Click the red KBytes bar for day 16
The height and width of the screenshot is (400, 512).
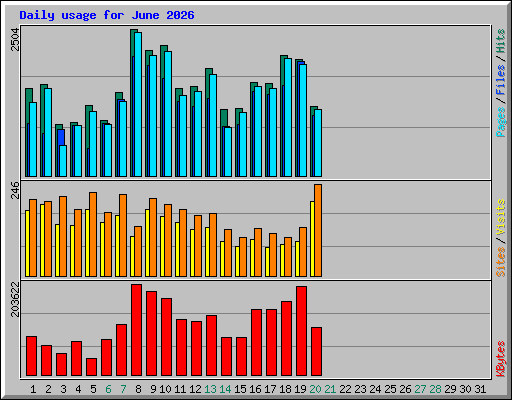[x=256, y=342]
